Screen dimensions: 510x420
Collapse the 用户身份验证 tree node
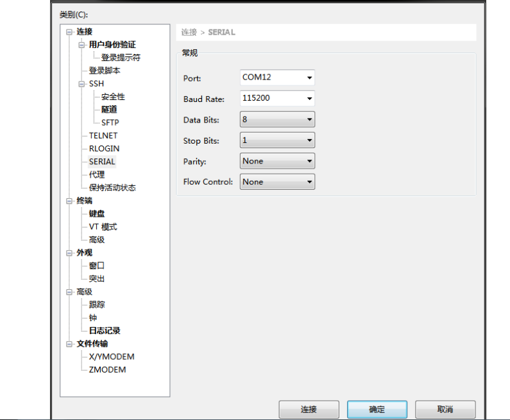81,45
